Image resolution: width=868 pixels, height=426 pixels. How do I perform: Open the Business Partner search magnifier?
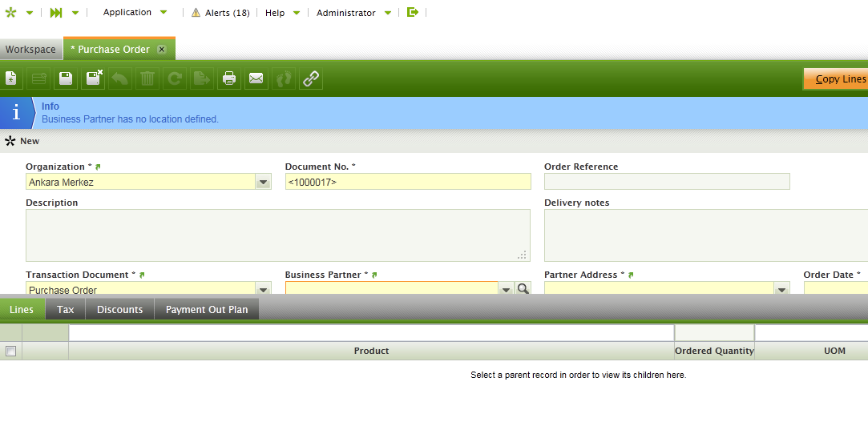pyautogui.click(x=523, y=288)
